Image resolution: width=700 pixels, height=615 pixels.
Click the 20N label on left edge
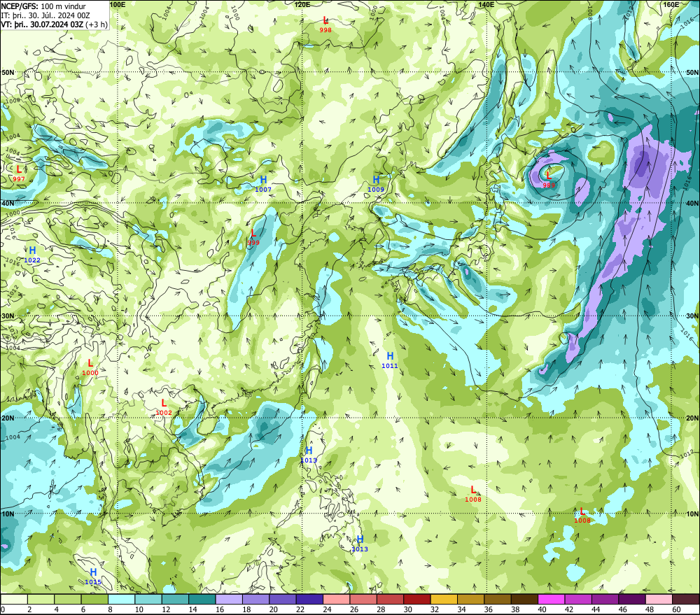pyautogui.click(x=8, y=418)
